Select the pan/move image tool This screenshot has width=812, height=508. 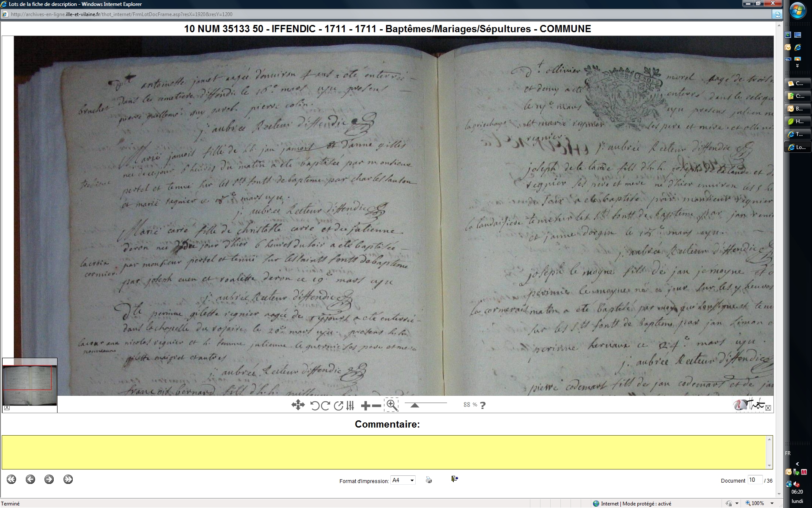[x=298, y=405]
